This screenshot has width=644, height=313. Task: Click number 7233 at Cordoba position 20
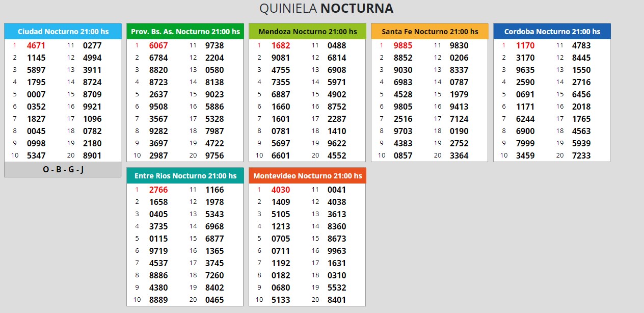click(581, 155)
